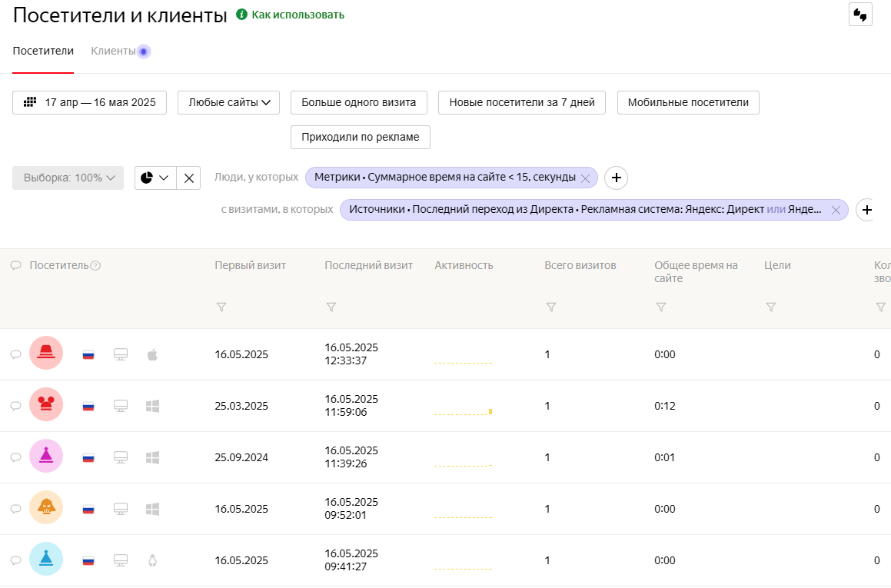The image size is (891, 588).
Task: Add a condition after the Метрики filter
Action: pyautogui.click(x=616, y=178)
